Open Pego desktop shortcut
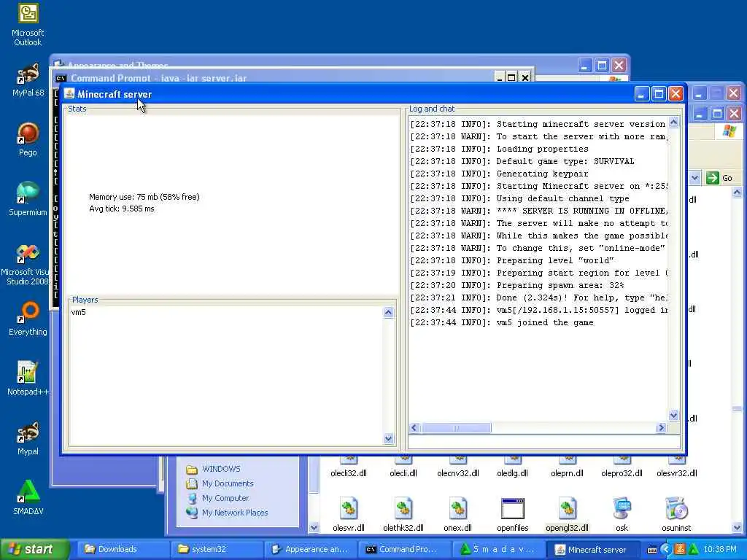This screenshot has width=747, height=560. click(x=28, y=139)
